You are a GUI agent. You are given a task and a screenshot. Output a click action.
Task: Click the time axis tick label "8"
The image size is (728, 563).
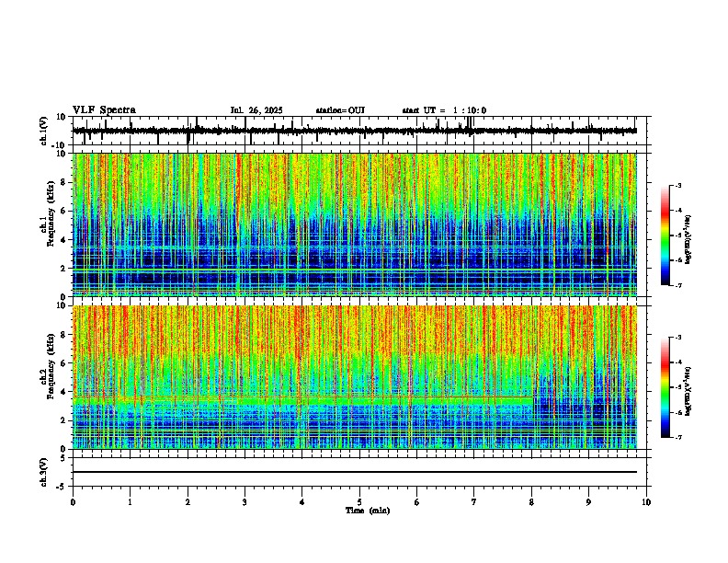tap(531, 502)
